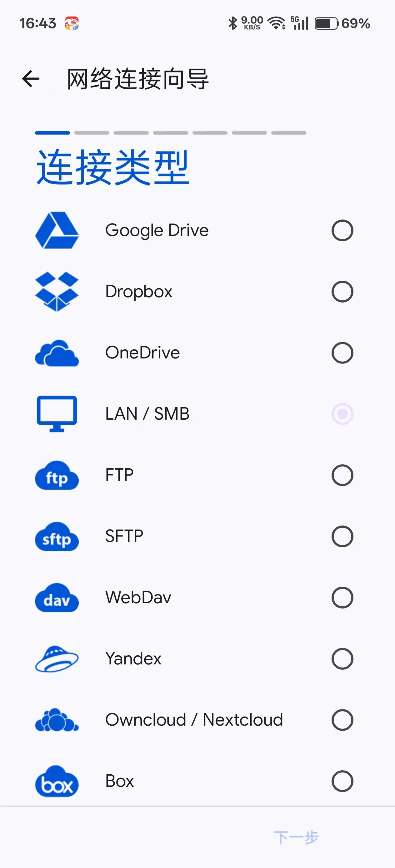This screenshot has height=868, width=395.
Task: Tap the SFTP cloud icon
Action: (57, 536)
